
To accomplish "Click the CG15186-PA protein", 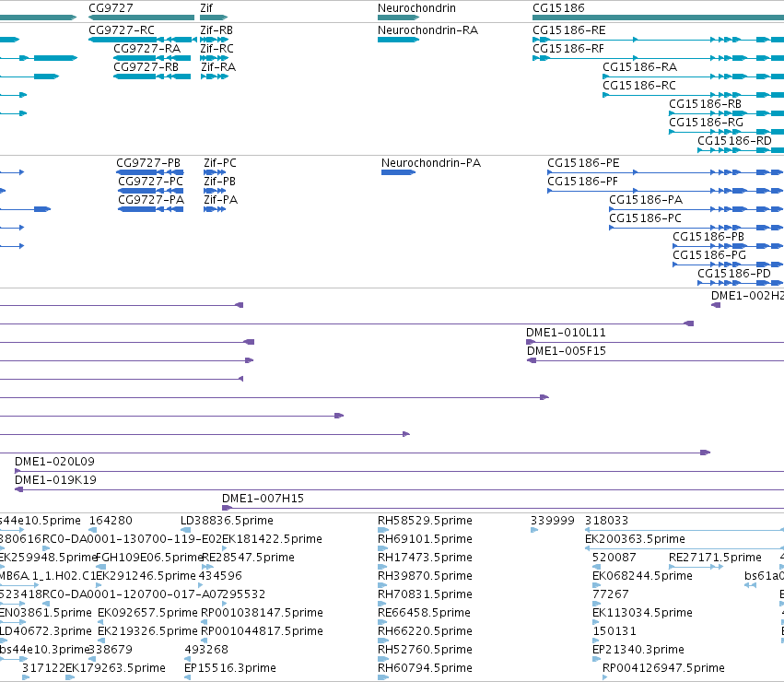I will click(x=646, y=200).
